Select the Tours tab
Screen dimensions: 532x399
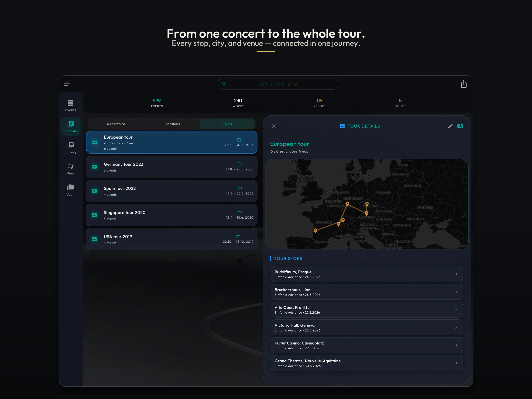coord(227,124)
